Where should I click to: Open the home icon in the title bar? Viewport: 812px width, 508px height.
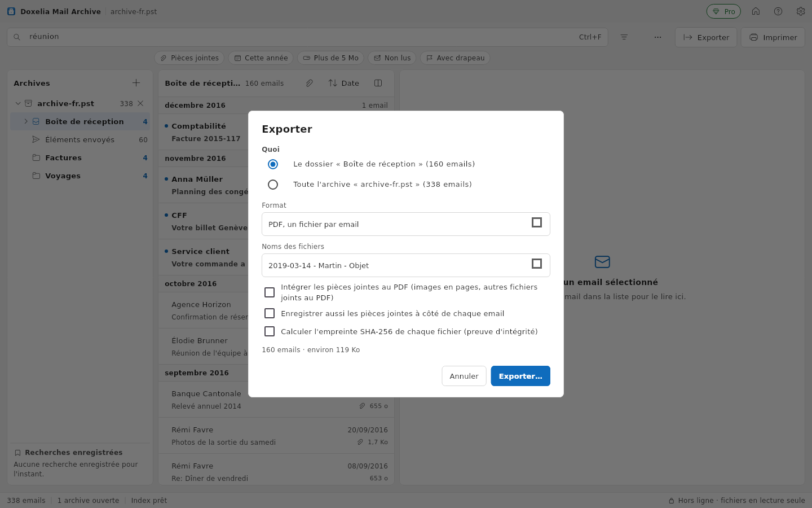tap(756, 11)
